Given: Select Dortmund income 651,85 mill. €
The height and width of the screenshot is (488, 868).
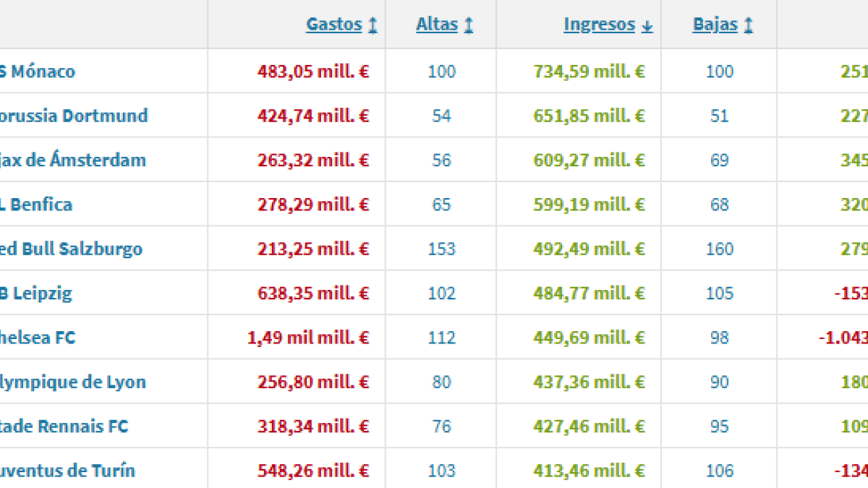Looking at the screenshot, I should [589, 116].
